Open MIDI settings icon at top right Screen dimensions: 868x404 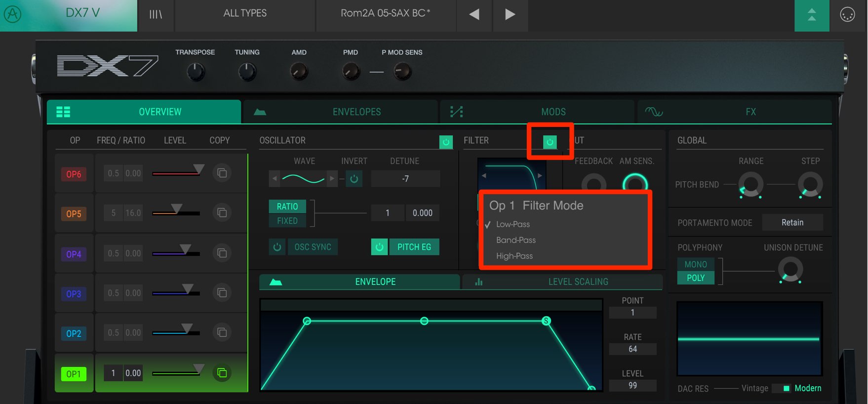click(x=847, y=15)
